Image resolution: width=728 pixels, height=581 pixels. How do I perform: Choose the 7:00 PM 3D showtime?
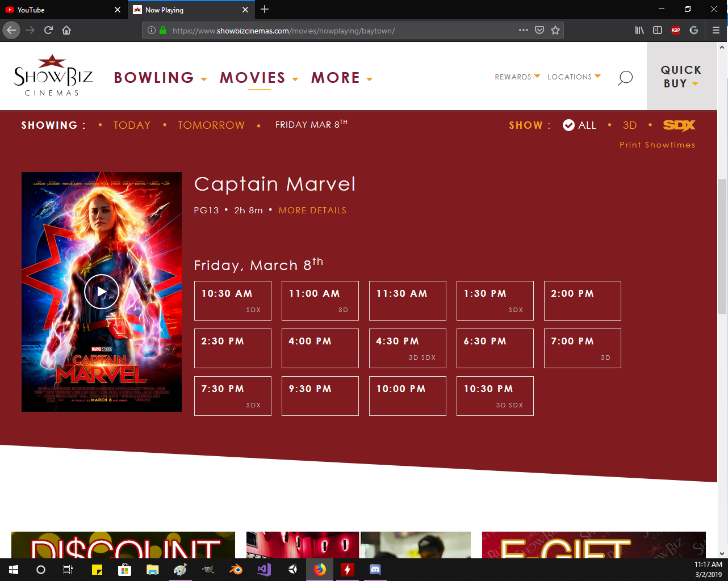pos(583,348)
